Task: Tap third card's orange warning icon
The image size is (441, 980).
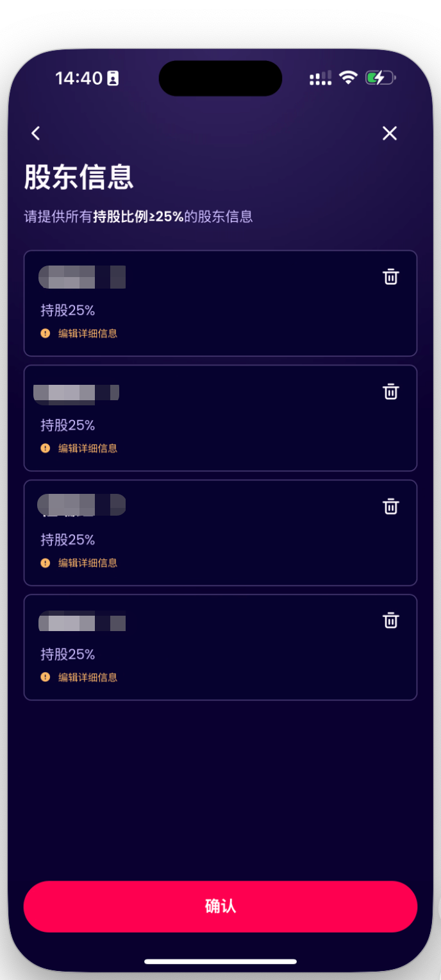Action: coord(46,563)
